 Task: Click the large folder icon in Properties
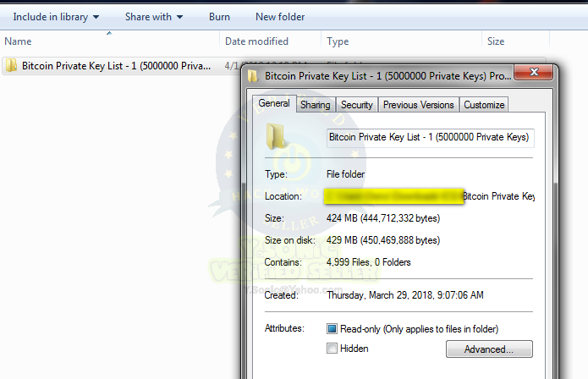tap(276, 136)
